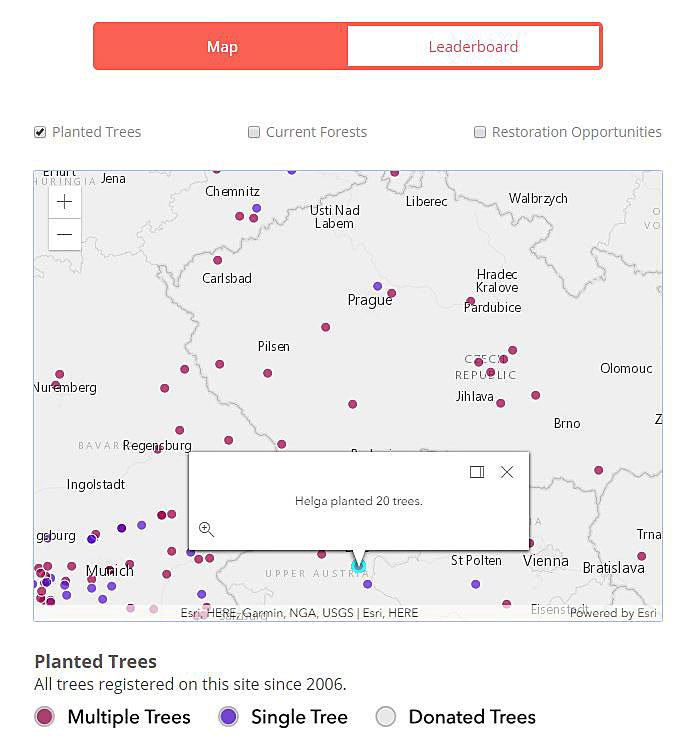Viewport: 698px width, 751px height.
Task: Click the Donated Trees legend circle
Action: point(386,717)
